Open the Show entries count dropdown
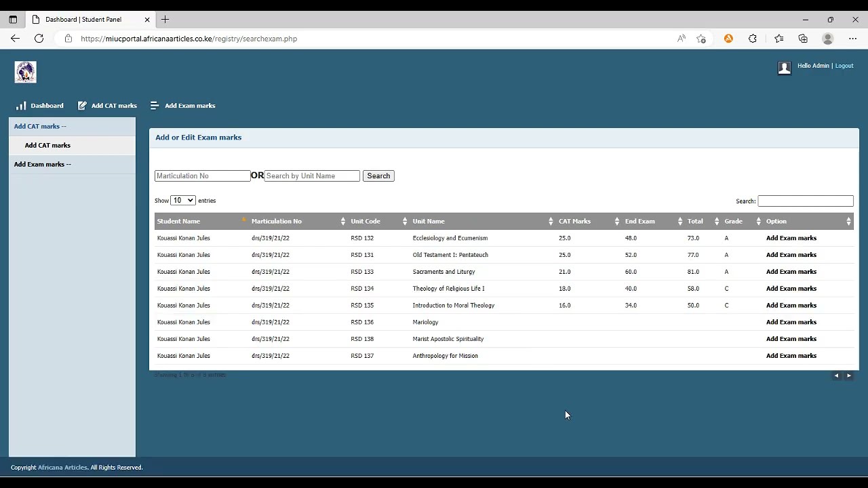 click(x=183, y=201)
